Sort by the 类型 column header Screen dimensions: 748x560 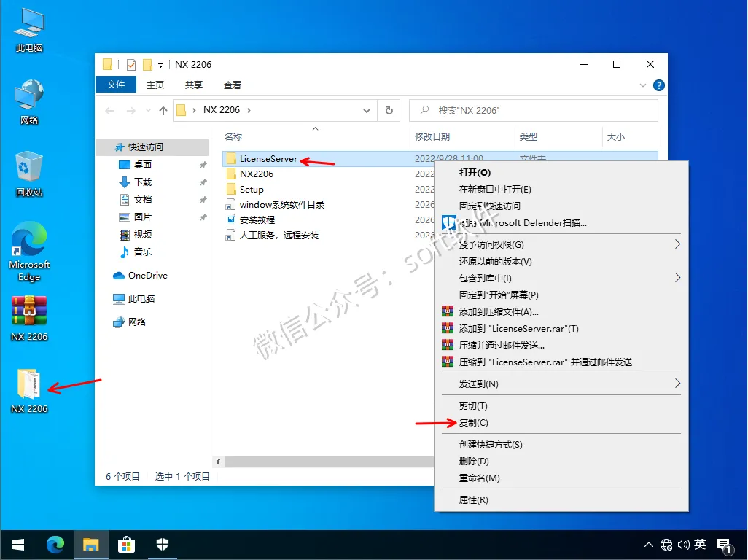(558, 137)
